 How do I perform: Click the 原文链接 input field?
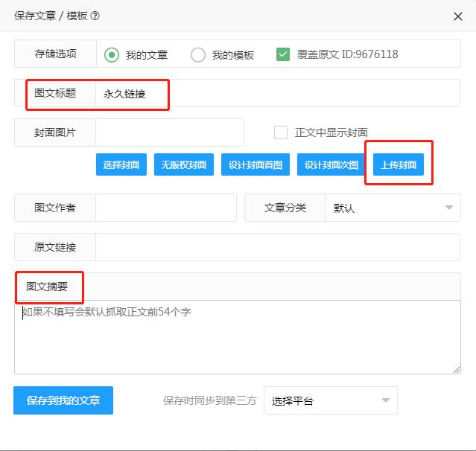click(277, 247)
